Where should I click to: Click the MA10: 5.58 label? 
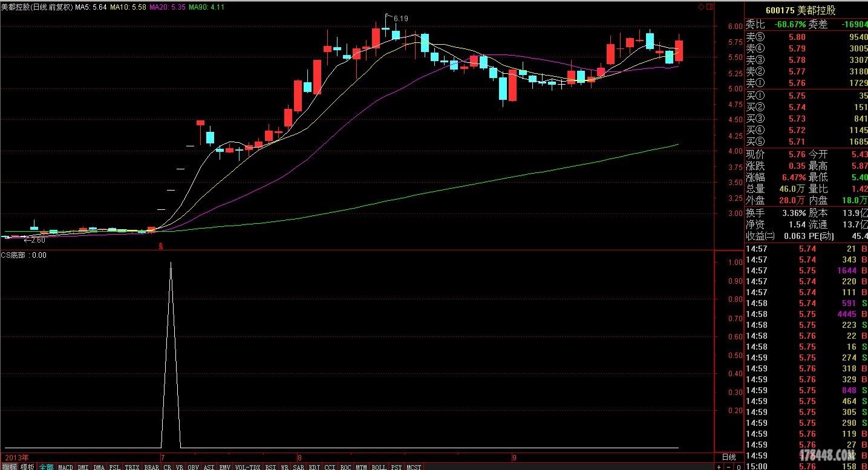pyautogui.click(x=129, y=7)
